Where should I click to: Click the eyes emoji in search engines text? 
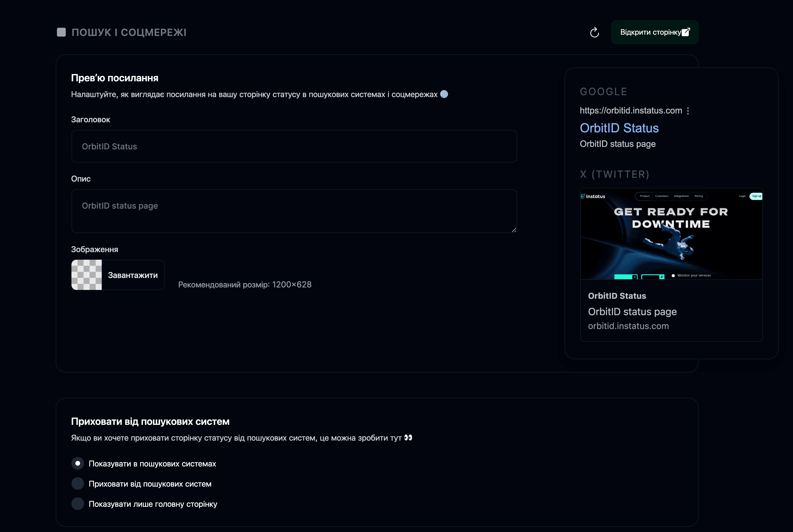(x=408, y=438)
